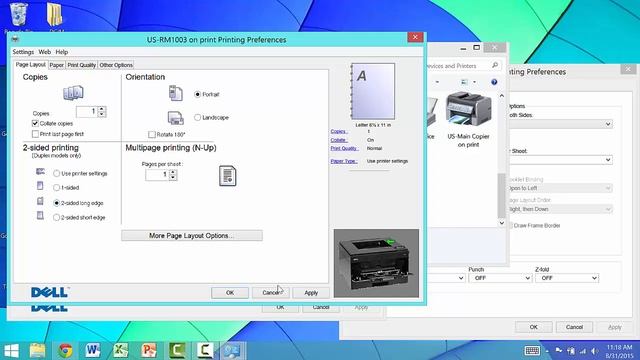Image resolution: width=640 pixels, height=360 pixels.
Task: Click the Paper Type summary link
Action: tap(344, 161)
